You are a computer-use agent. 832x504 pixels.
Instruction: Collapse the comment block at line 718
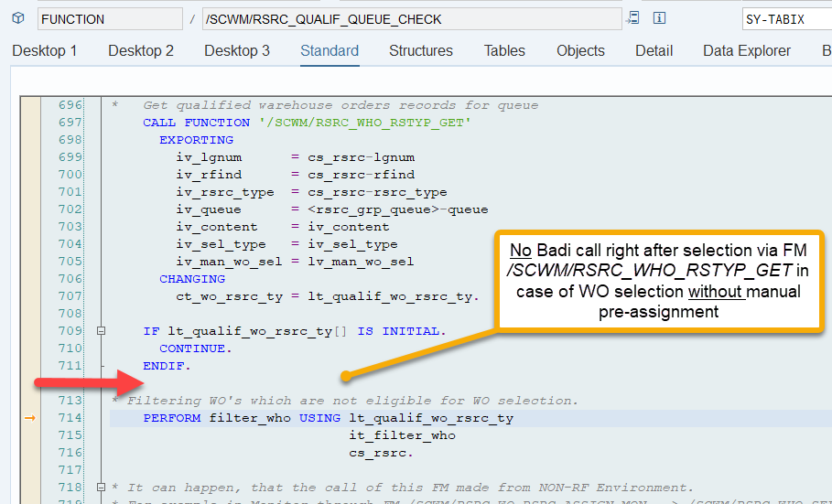click(x=101, y=487)
